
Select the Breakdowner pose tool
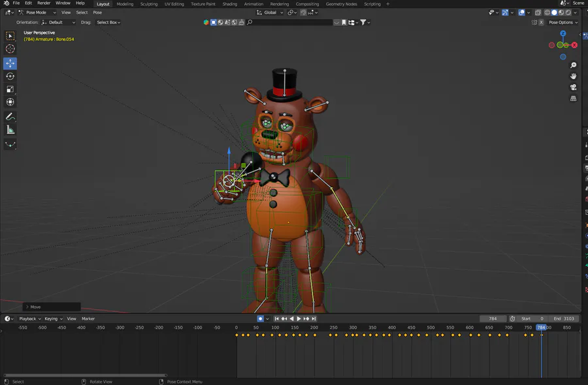pos(10,145)
